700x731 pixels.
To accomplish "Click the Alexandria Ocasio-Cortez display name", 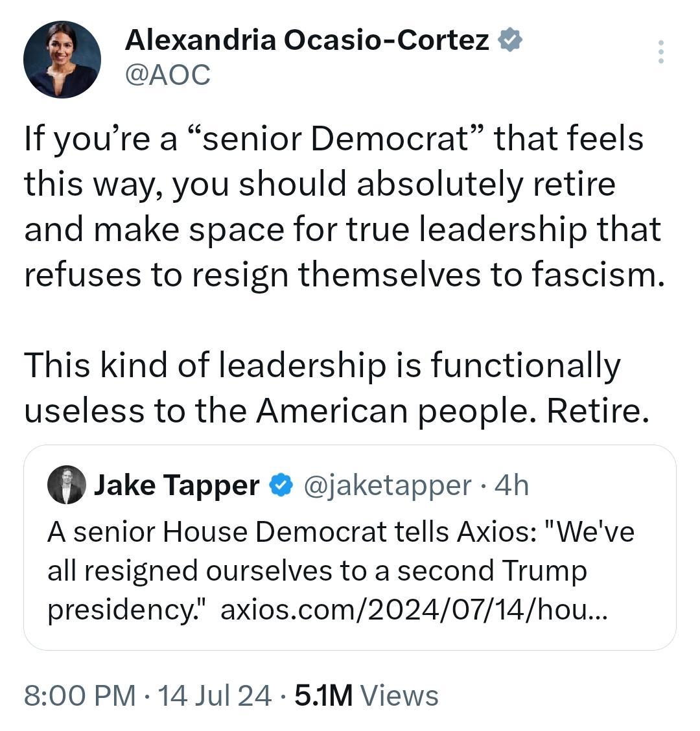I will point(307,40).
